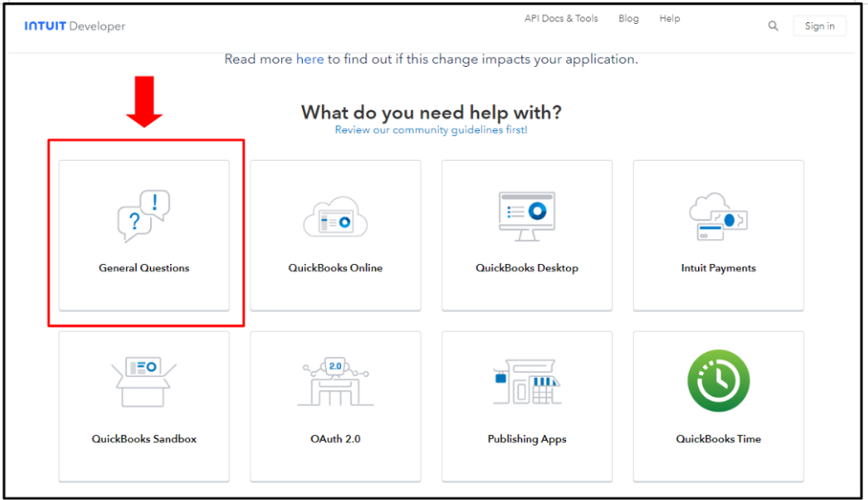Screen dimensions: 868x500
Task: Click the Intuit Payments cloud card icon
Action: tap(718, 218)
